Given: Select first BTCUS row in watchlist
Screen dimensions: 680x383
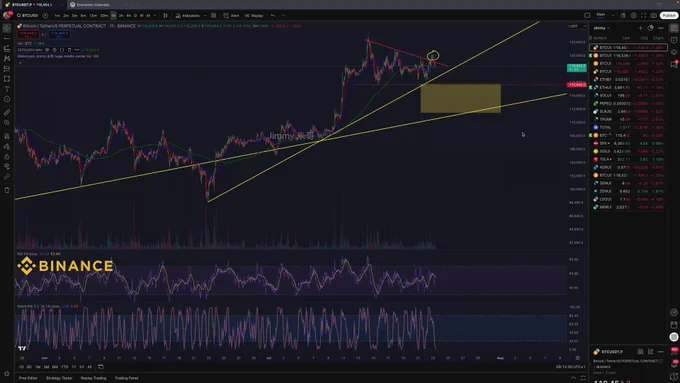Looking at the screenshot, I should [x=628, y=48].
